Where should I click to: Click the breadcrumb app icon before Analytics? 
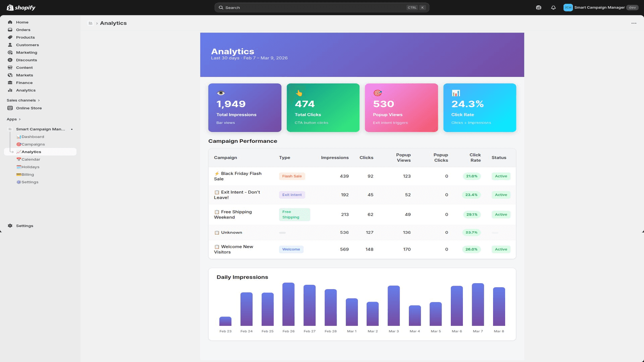tap(91, 23)
